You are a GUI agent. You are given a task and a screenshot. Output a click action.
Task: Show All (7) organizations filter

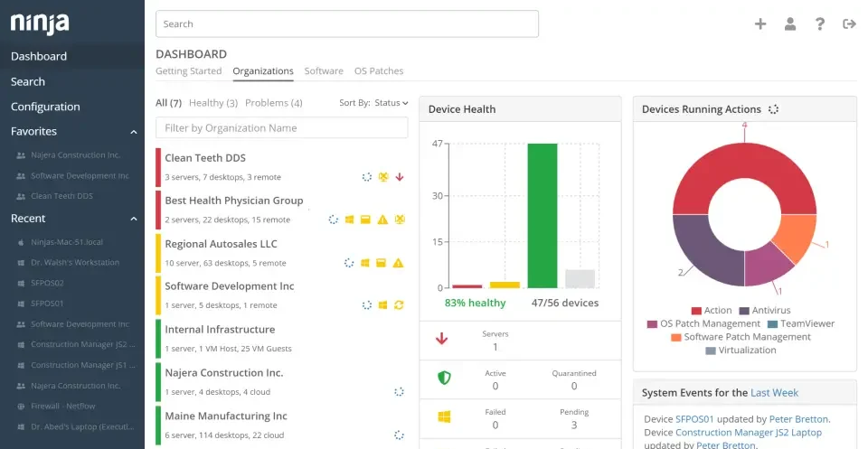pos(168,103)
